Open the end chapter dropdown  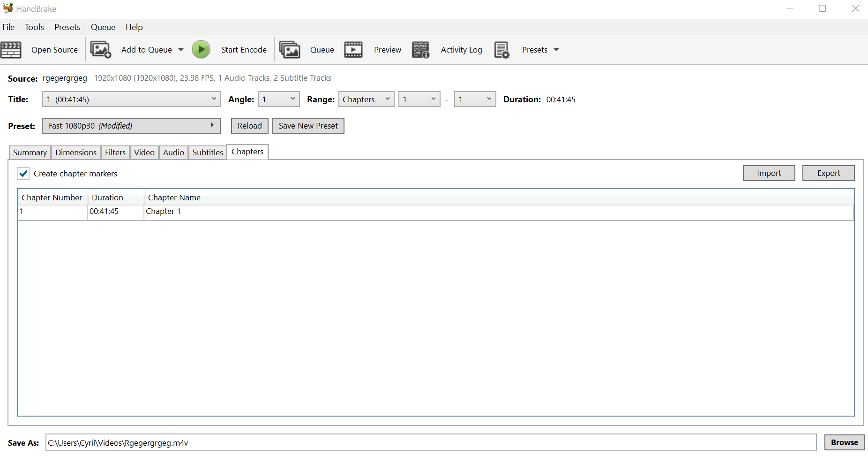pos(475,99)
